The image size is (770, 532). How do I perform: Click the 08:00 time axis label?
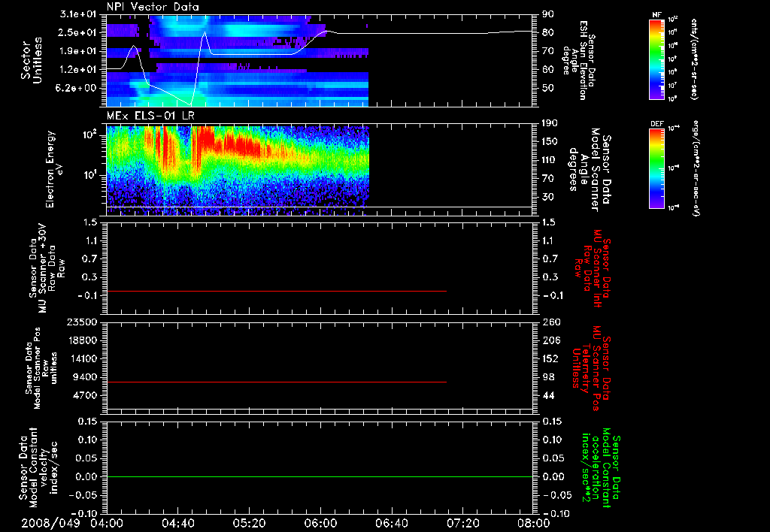tap(533, 523)
